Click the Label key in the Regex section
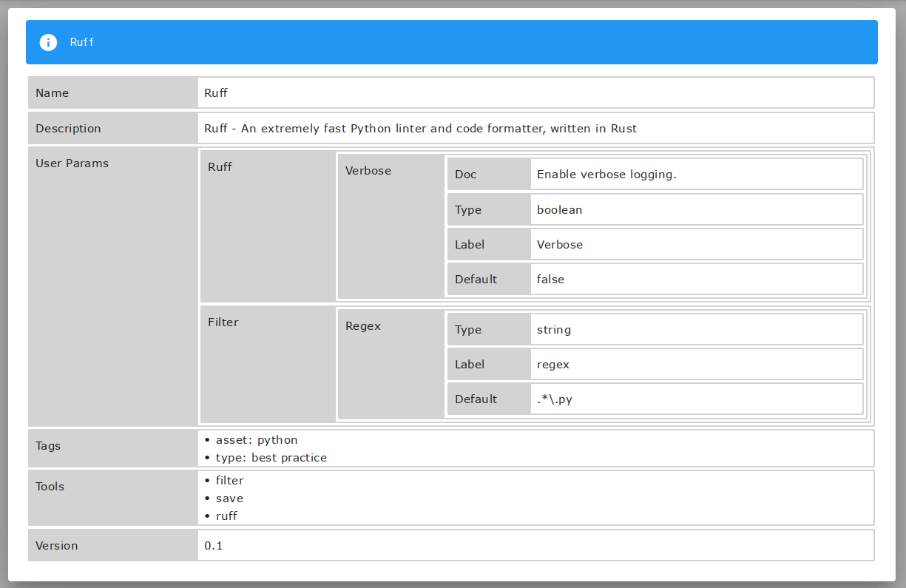Viewport: 906px width, 588px height. click(489, 364)
